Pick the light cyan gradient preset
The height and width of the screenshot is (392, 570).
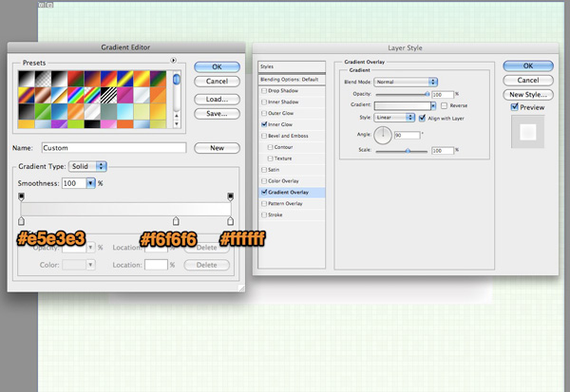pos(125,112)
